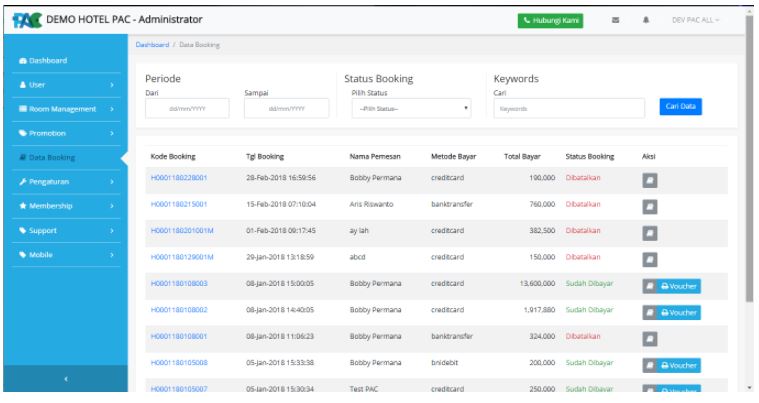Image resolution: width=759 pixels, height=403 pixels.
Task: Click the PAC logo in header
Action: coord(27,20)
